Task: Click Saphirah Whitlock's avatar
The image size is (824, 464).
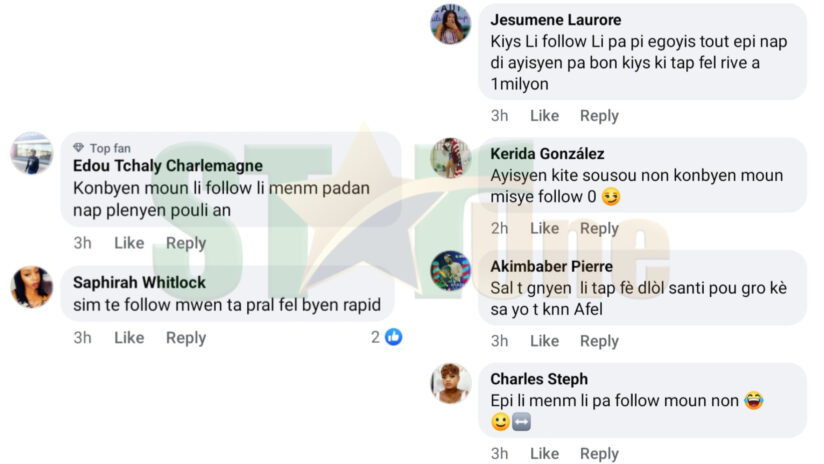Action: click(x=32, y=287)
